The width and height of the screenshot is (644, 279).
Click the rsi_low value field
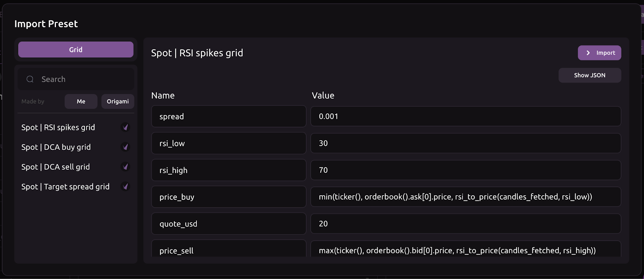point(465,143)
